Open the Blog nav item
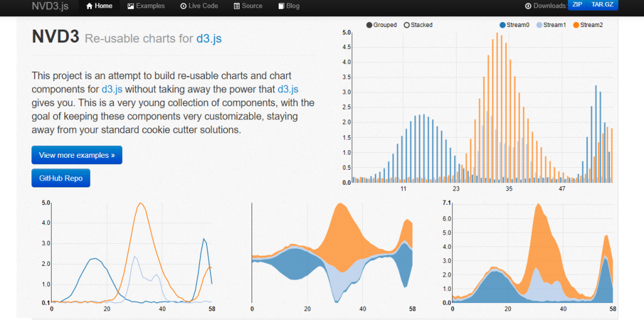 [289, 6]
